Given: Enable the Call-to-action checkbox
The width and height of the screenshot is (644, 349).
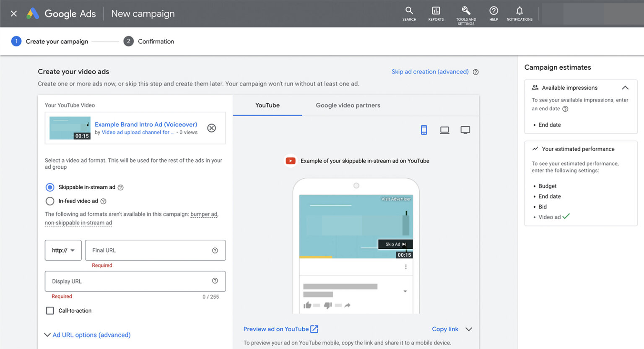Looking at the screenshot, I should tap(50, 310).
